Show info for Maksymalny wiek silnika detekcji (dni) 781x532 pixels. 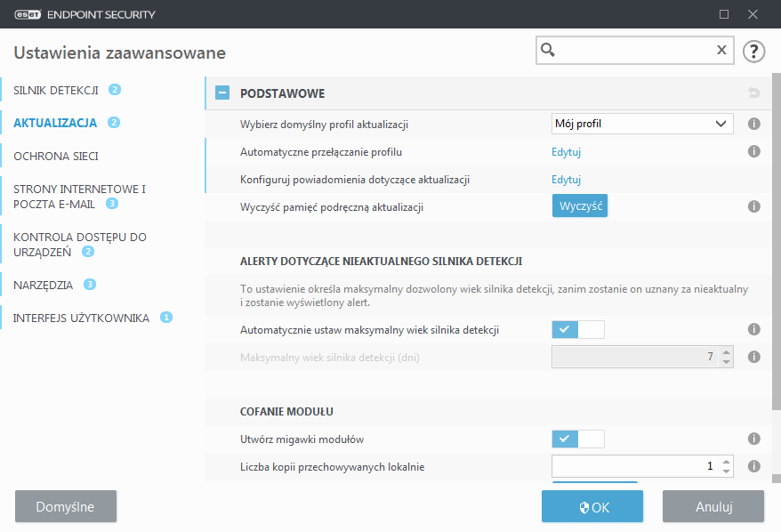point(754,357)
